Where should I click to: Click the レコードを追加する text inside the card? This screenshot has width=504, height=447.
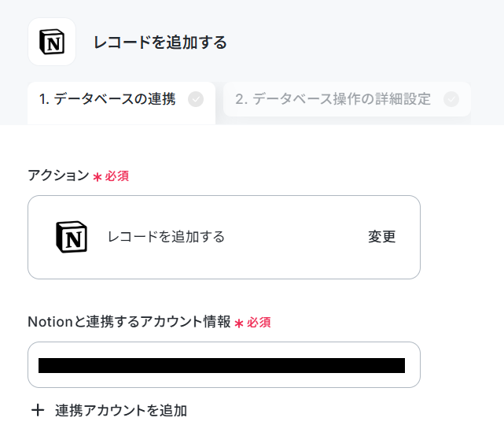coord(166,237)
